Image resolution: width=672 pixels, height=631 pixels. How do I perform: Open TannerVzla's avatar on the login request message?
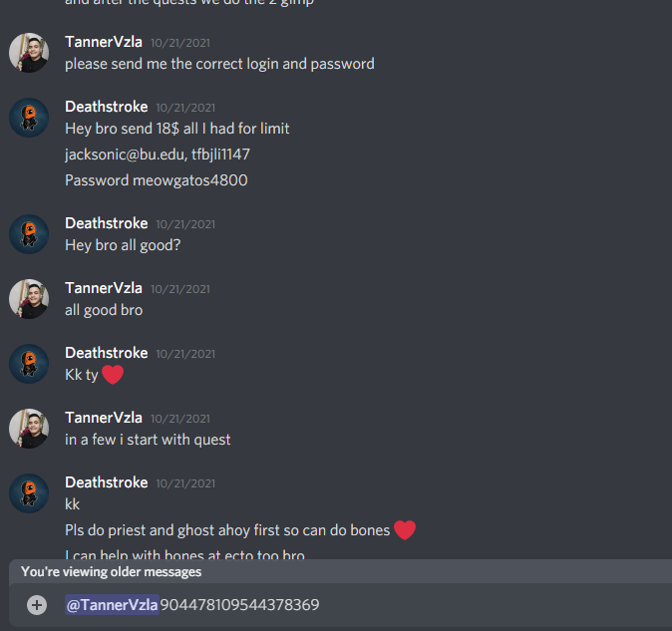click(x=29, y=53)
